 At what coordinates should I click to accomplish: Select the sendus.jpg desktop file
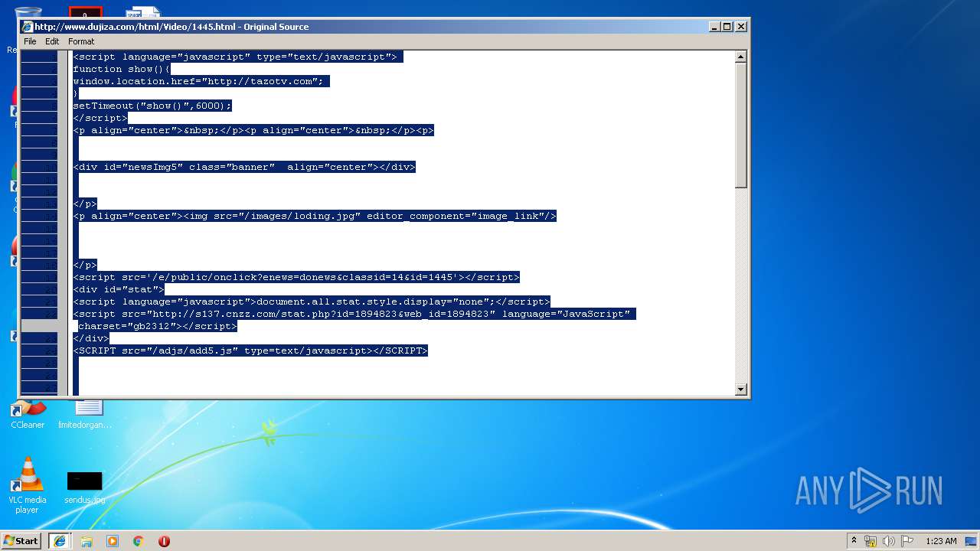point(85,488)
